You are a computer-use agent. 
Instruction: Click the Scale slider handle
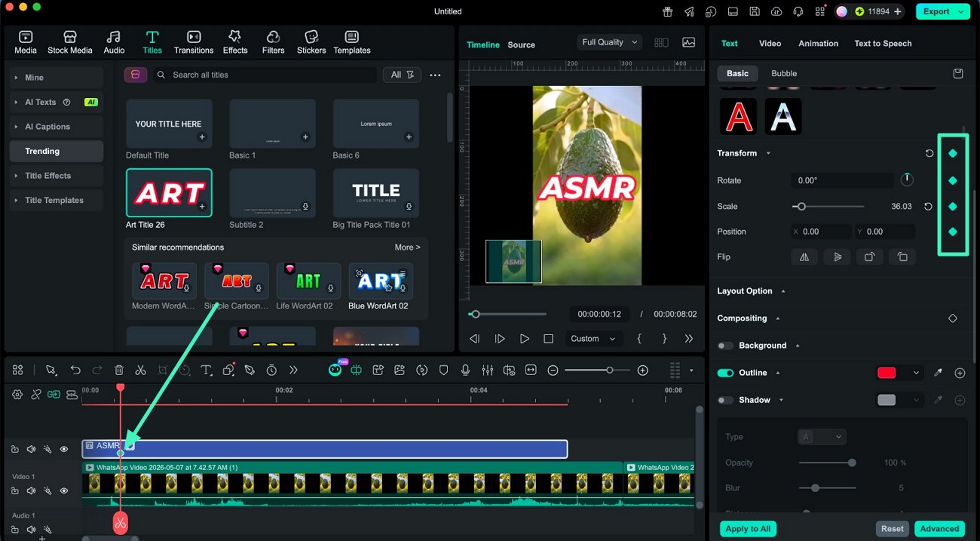click(801, 206)
